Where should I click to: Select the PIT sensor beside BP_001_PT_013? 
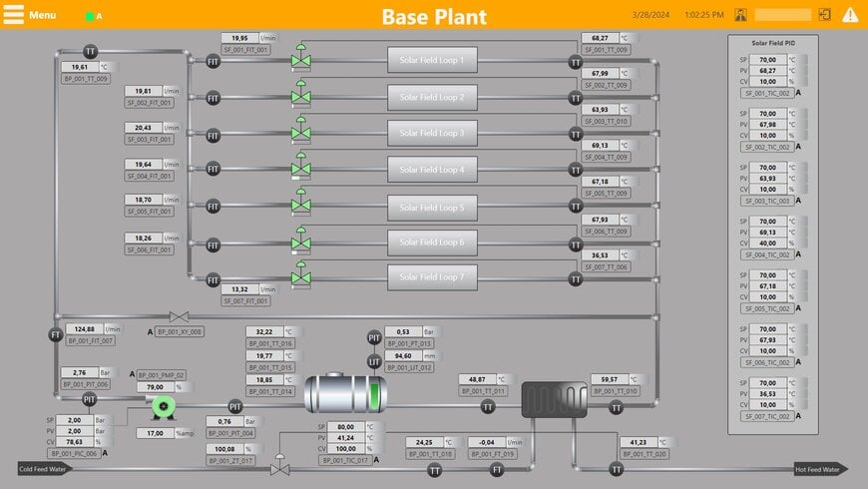click(374, 337)
